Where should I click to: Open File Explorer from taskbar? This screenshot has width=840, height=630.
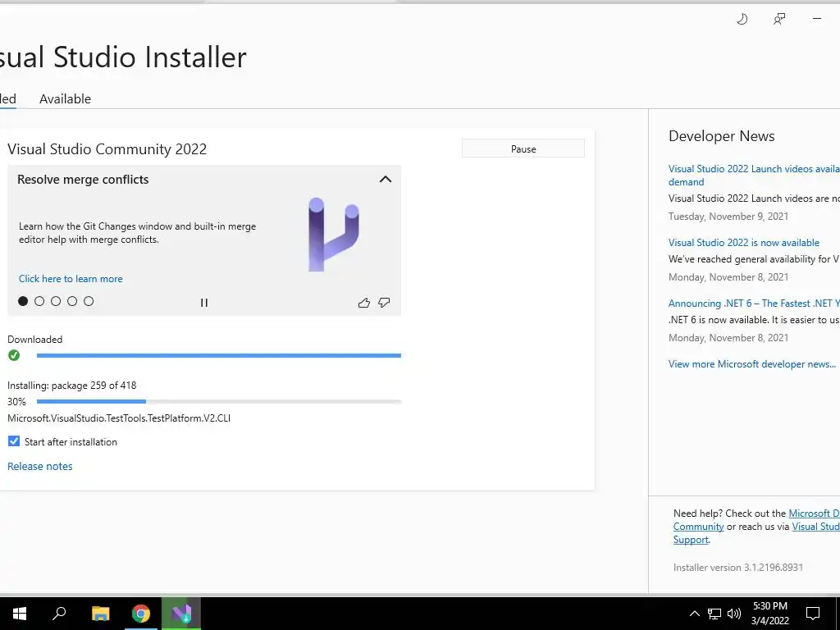(100, 614)
